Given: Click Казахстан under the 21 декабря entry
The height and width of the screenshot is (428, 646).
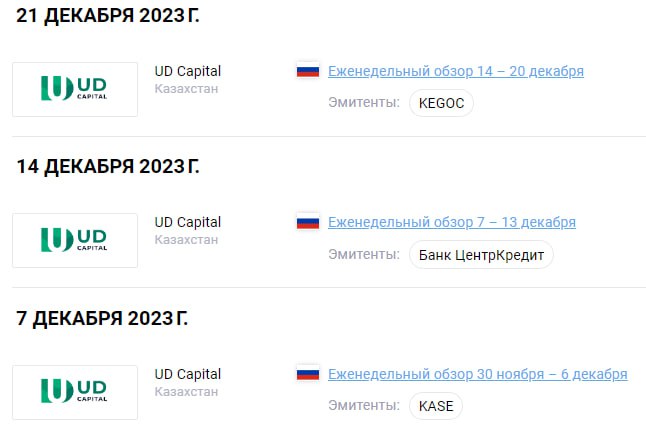Looking at the screenshot, I should [186, 89].
